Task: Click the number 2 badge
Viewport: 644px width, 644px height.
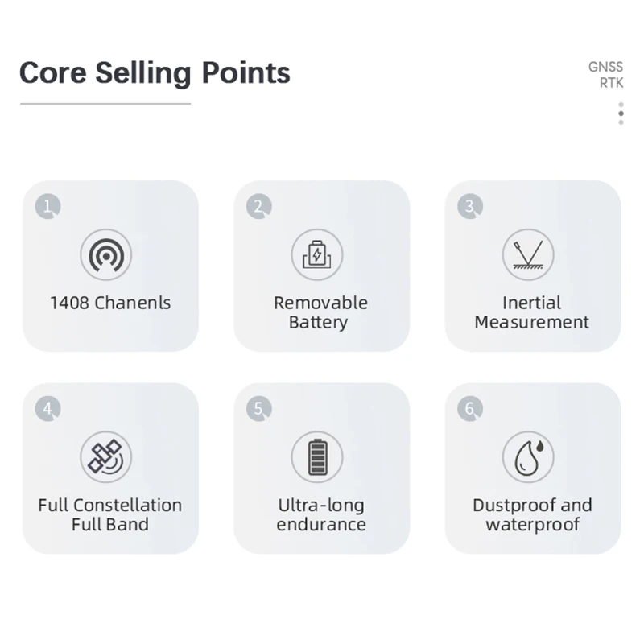Action: (x=258, y=206)
